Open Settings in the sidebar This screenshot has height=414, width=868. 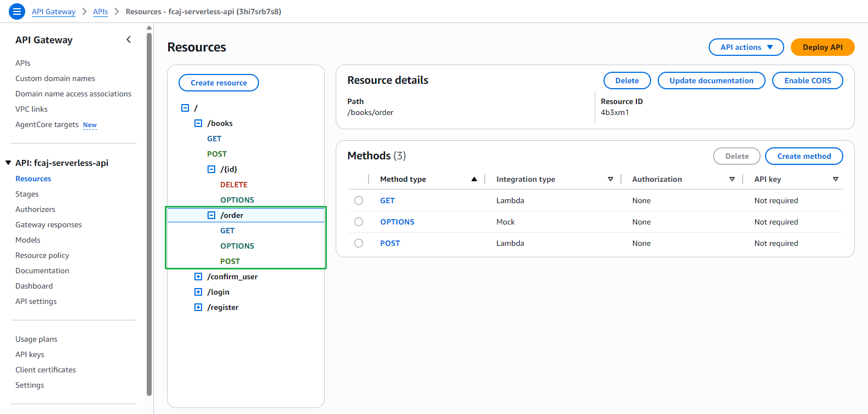[x=30, y=385]
